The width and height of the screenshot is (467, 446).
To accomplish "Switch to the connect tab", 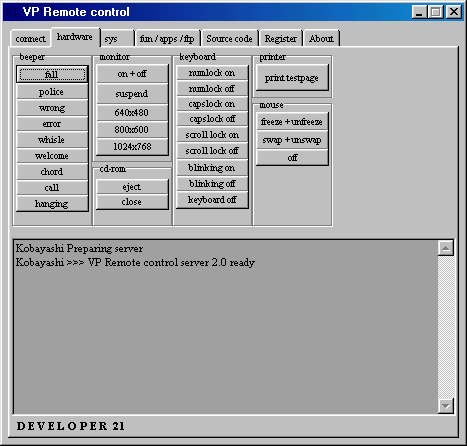I will 30,39.
